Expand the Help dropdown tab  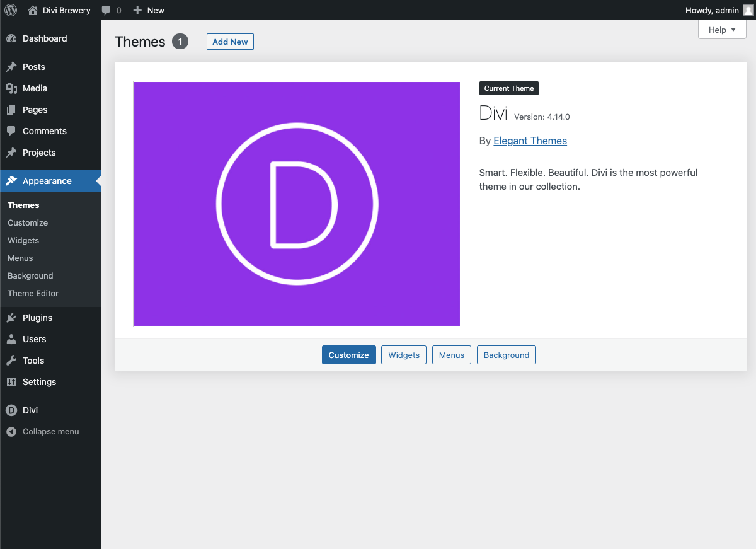[x=722, y=30]
